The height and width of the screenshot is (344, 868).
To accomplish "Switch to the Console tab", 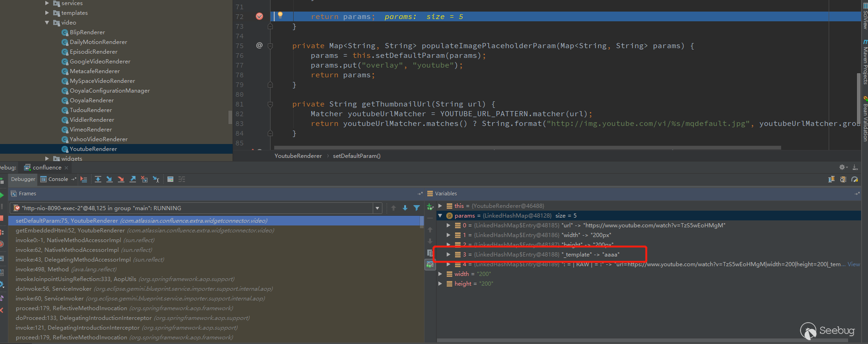I will [58, 179].
